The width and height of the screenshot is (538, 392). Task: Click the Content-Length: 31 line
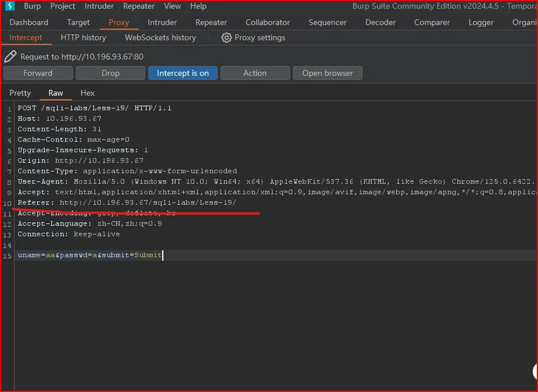[x=60, y=129]
